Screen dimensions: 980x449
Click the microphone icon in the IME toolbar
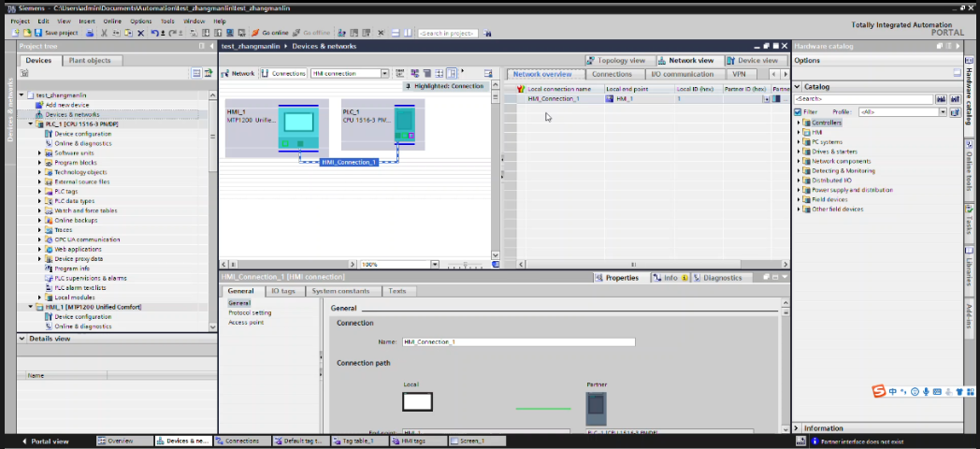(926, 391)
